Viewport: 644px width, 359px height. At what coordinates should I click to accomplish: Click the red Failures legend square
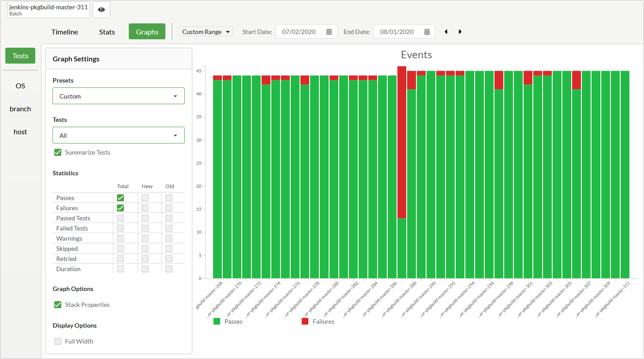pyautogui.click(x=305, y=321)
